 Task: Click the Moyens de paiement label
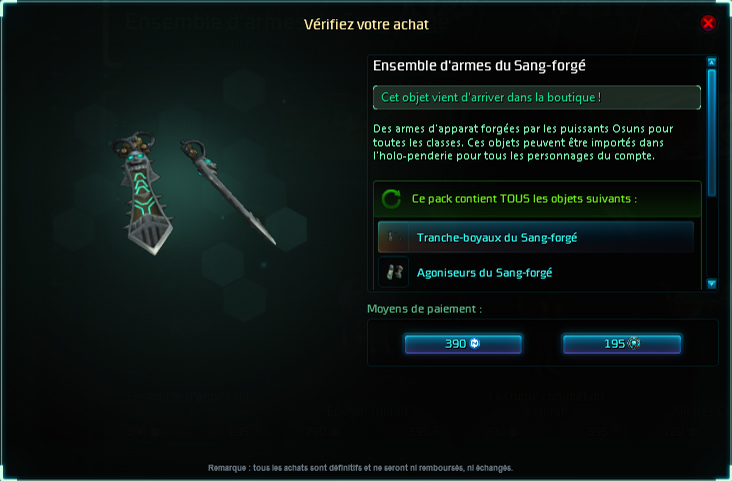tap(424, 309)
